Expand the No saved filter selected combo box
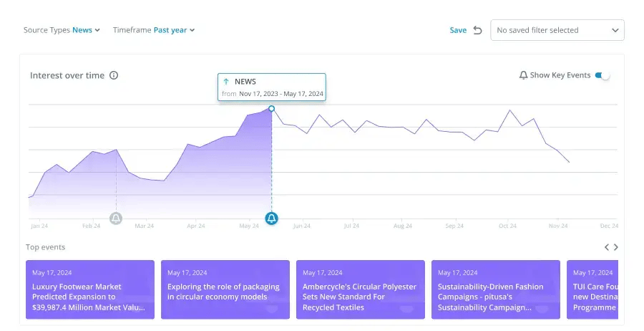Image resolution: width=644 pixels, height=331 pixels. click(x=557, y=30)
